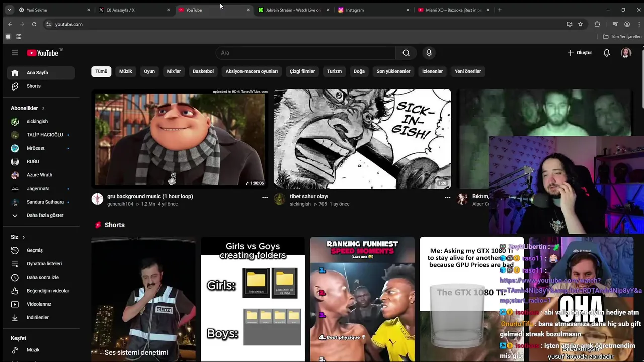Expand the Siz section arrow
The width and height of the screenshot is (644, 362).
[x=23, y=237]
